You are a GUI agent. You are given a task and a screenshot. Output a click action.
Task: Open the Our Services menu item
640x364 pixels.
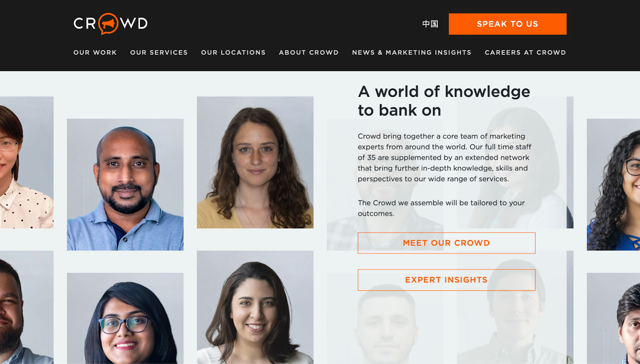point(159,52)
